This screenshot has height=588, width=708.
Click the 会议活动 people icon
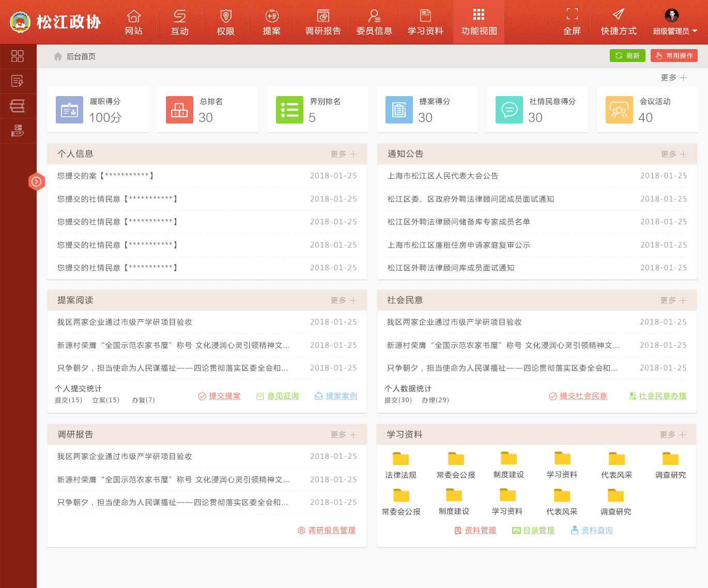619,110
